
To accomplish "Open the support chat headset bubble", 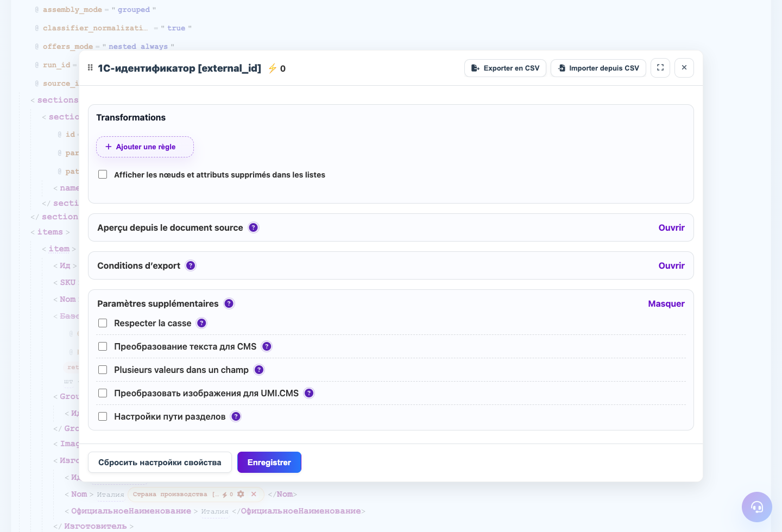I will click(x=757, y=507).
